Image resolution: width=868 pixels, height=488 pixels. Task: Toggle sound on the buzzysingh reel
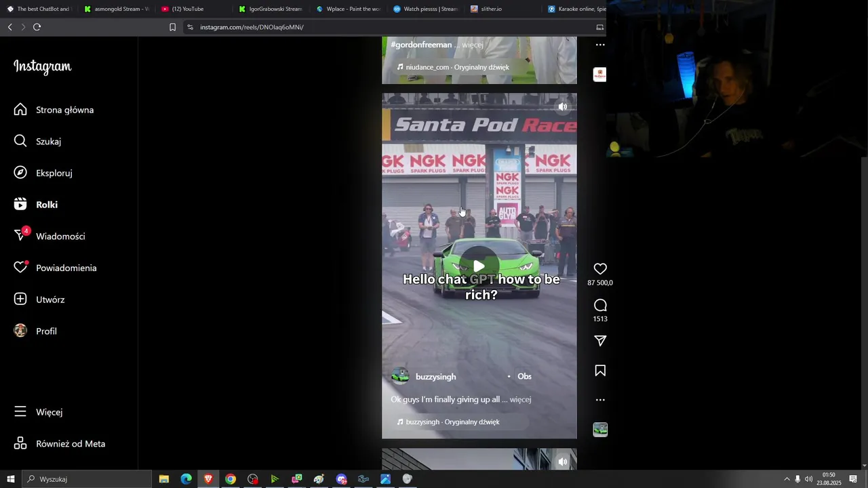[562, 106]
